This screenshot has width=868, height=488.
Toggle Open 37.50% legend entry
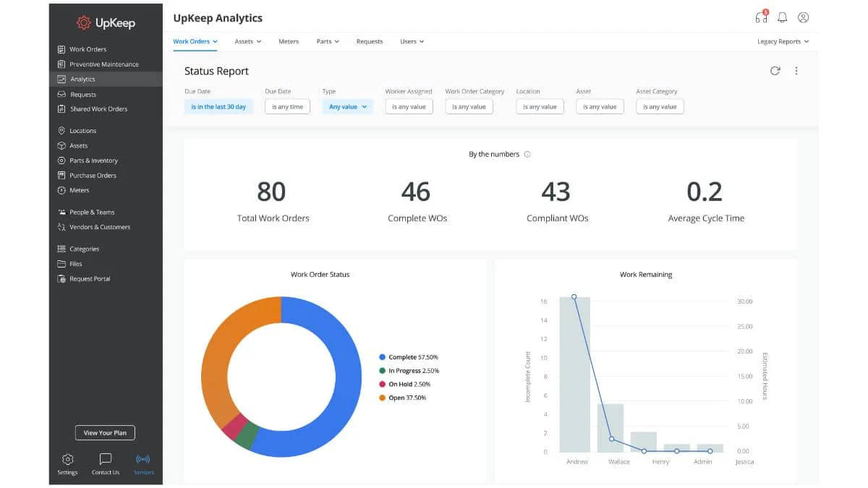(403, 398)
